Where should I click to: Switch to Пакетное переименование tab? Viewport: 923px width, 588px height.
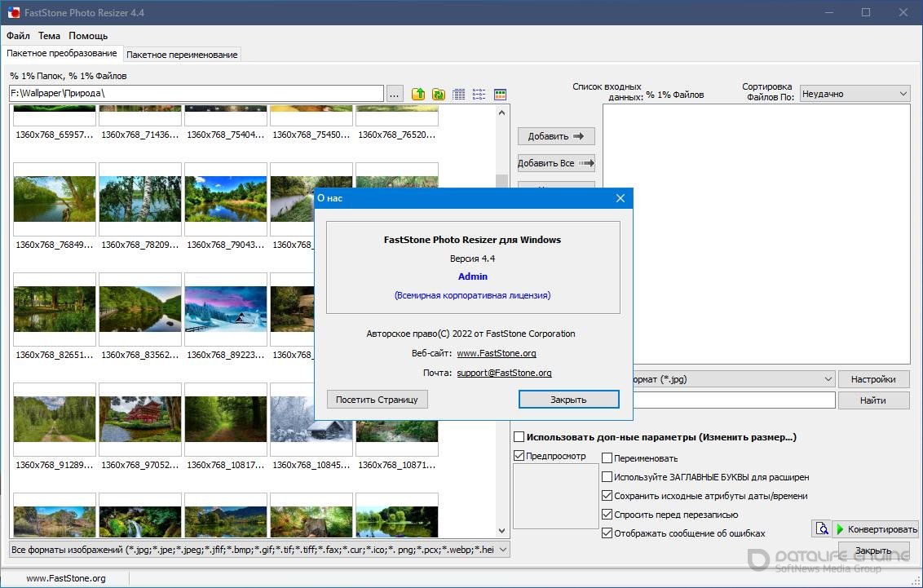coord(182,55)
